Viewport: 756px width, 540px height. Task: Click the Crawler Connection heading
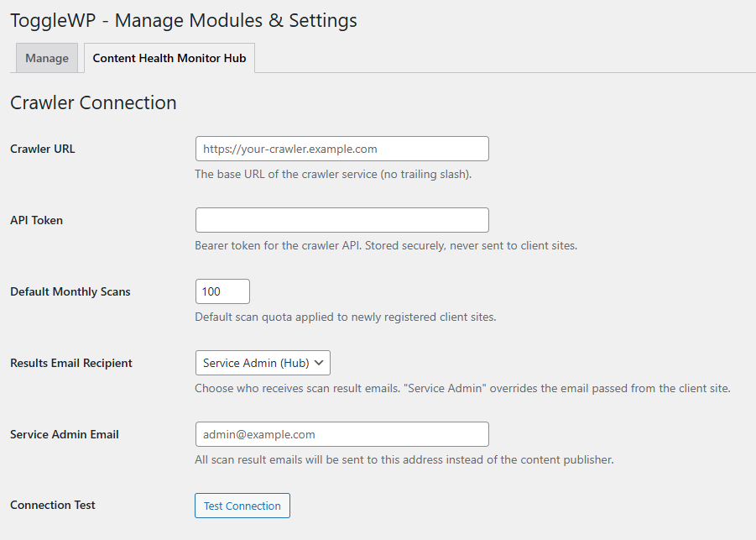[x=93, y=102]
